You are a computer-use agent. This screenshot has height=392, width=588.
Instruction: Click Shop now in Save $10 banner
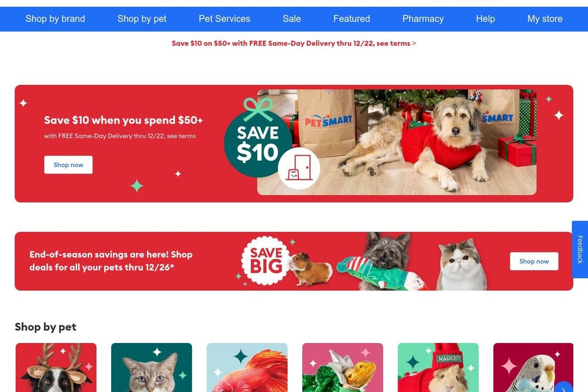68,165
